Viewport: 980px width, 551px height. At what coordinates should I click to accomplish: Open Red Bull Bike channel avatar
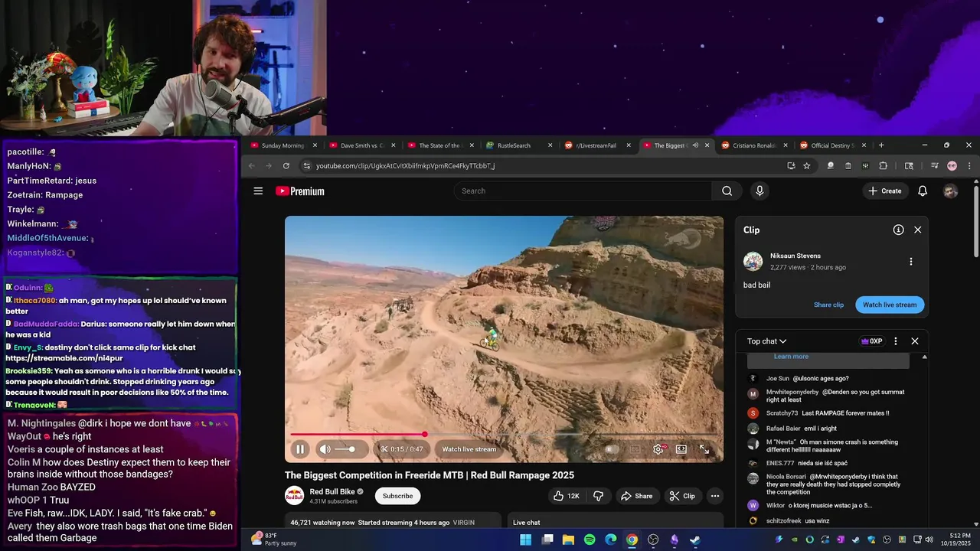[x=294, y=496]
